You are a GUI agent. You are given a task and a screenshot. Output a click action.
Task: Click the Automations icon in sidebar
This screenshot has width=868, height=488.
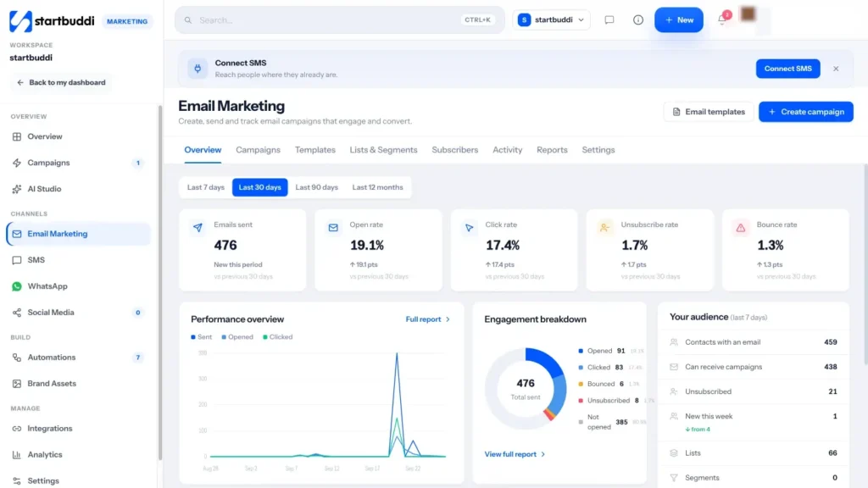click(x=17, y=358)
